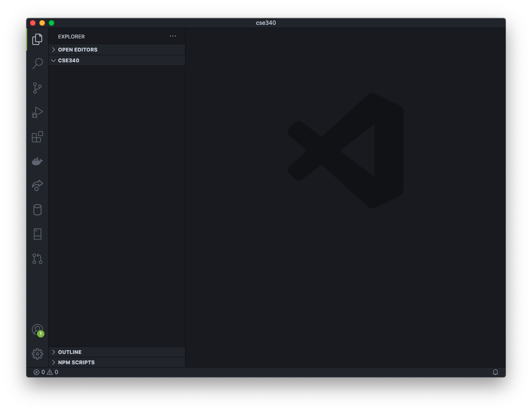Viewport: 532px width, 412px height.
Task: Close the window with red button
Action: (x=33, y=23)
